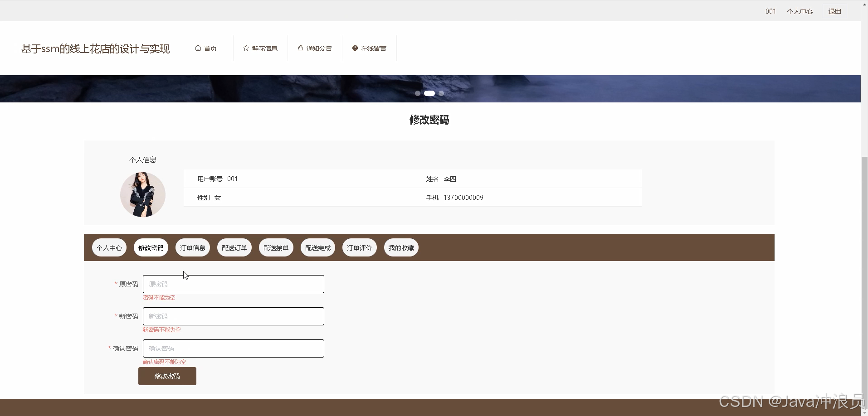868x416 pixels.
Task: Click the 修改密码 submit button
Action: 167,376
